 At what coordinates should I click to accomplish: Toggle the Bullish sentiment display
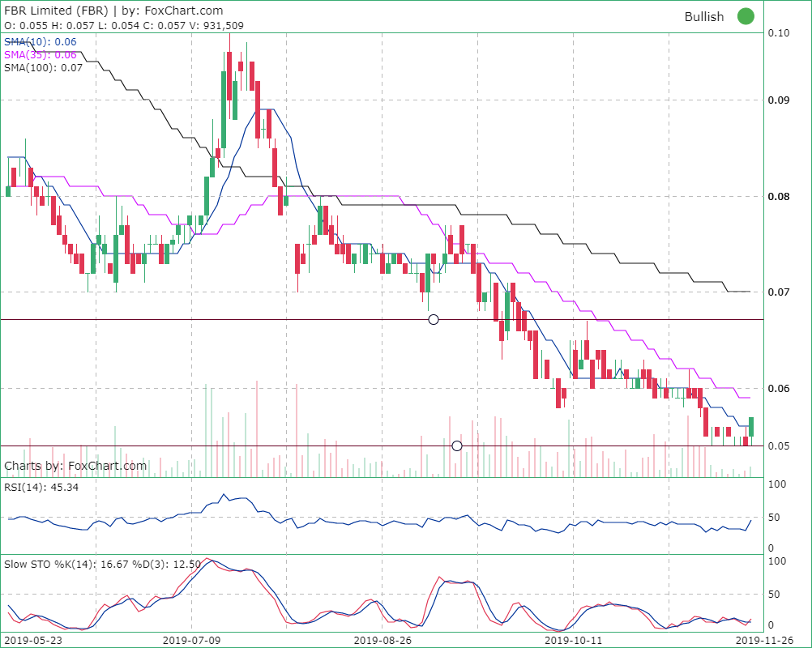point(703,16)
